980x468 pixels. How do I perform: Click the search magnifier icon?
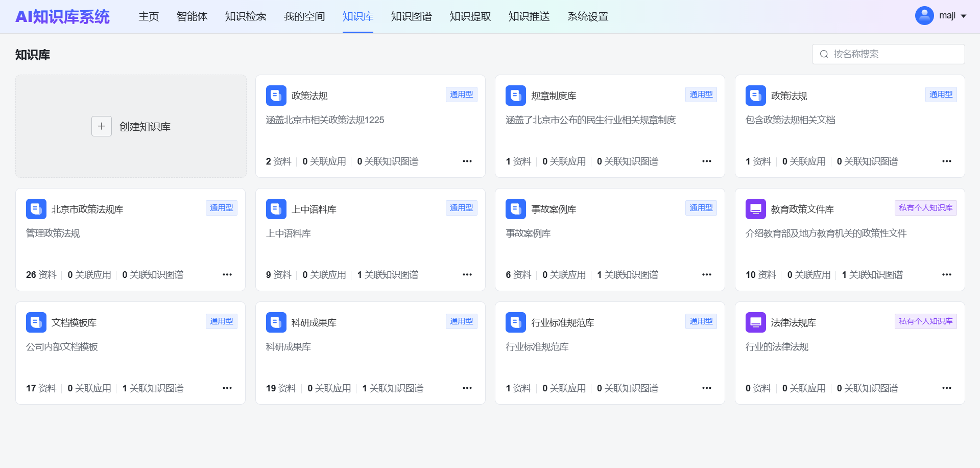coord(824,54)
